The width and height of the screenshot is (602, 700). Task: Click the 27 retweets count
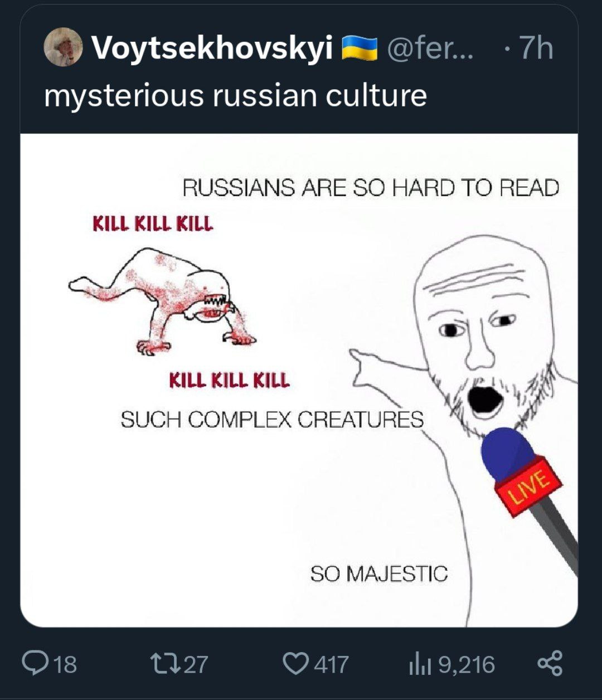point(195,664)
